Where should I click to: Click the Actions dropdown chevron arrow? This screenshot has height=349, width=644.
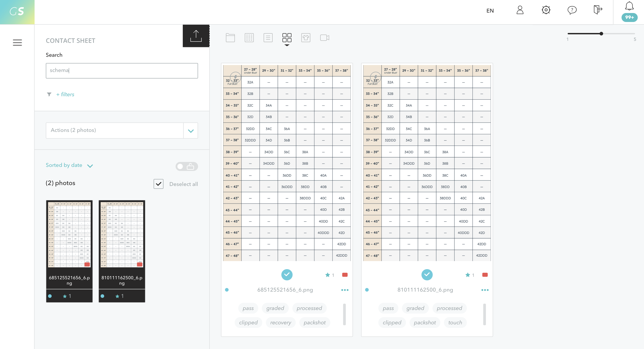(x=191, y=131)
